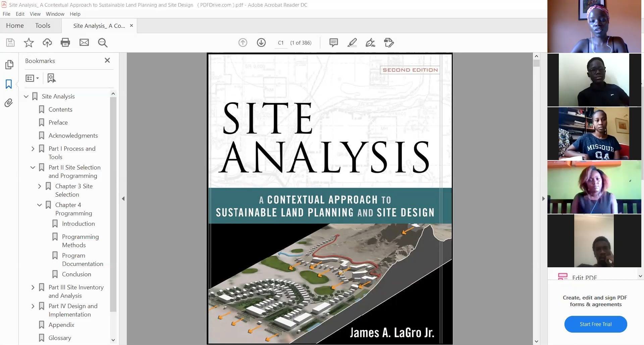The width and height of the screenshot is (644, 345).
Task: Open the Conclusion bookmark
Action: pyautogui.click(x=76, y=274)
